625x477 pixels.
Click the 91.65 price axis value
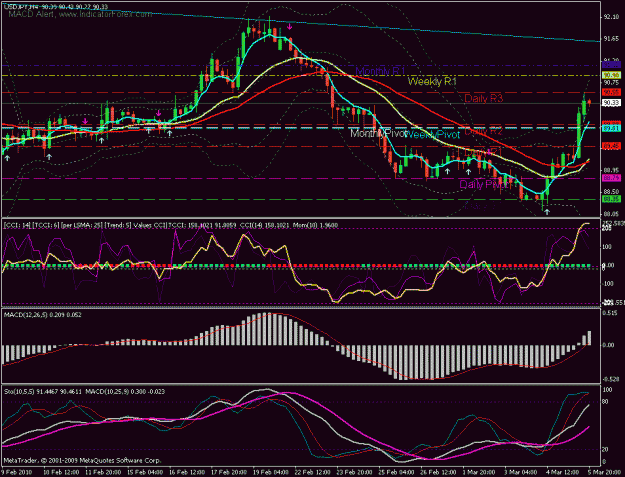pos(611,39)
